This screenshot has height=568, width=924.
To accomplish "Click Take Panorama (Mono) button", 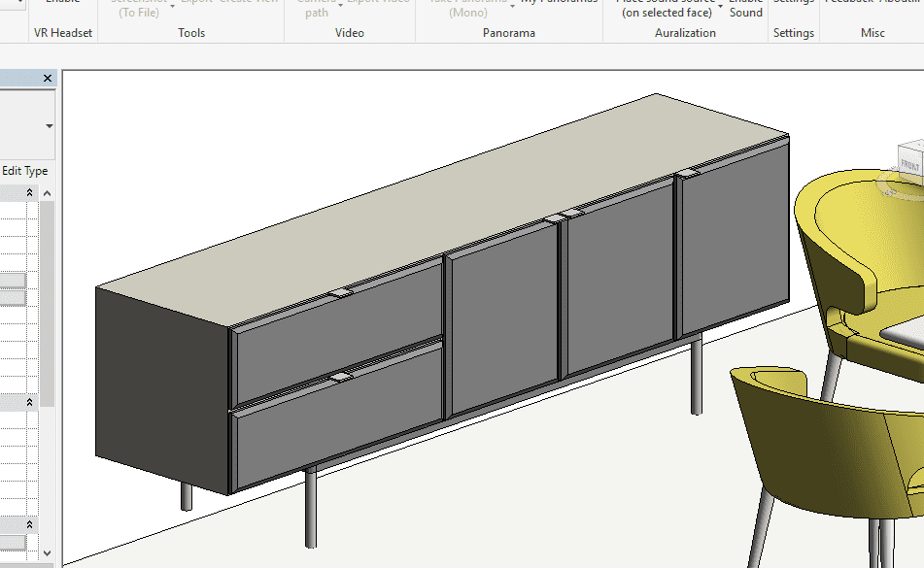I will pos(467,10).
